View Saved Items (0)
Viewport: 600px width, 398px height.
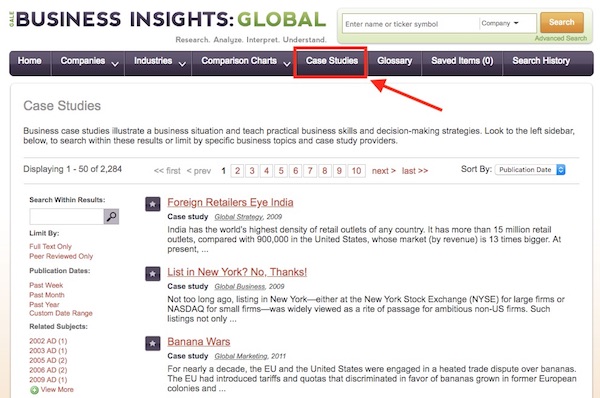(x=462, y=60)
